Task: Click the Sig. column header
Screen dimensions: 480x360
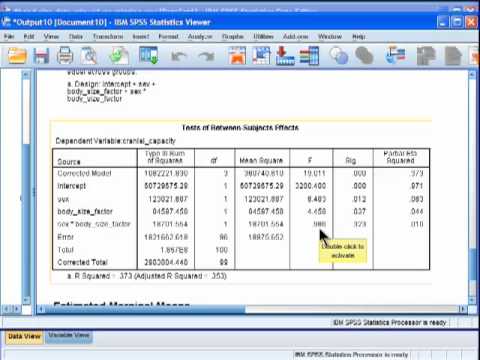Action: [351, 161]
